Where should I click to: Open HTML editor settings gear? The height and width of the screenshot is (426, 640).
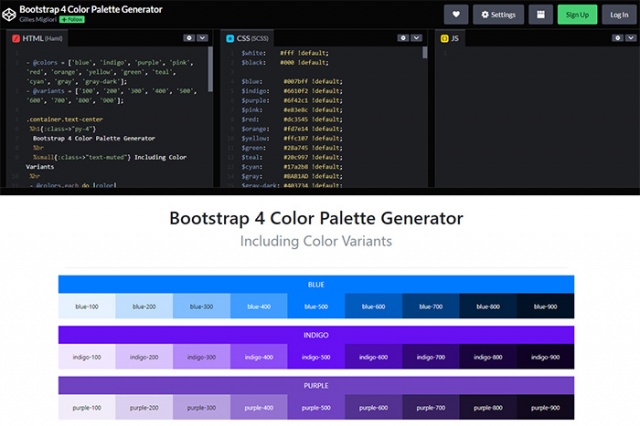point(189,38)
